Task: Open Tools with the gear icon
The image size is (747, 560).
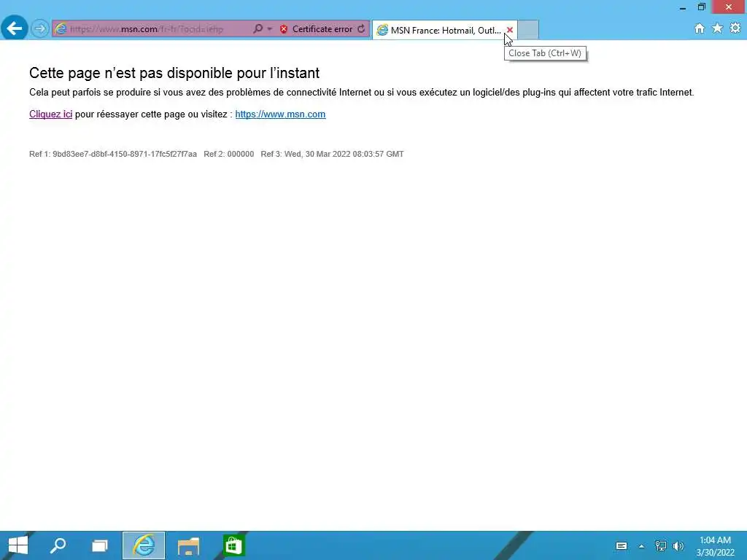Action: pyautogui.click(x=735, y=28)
